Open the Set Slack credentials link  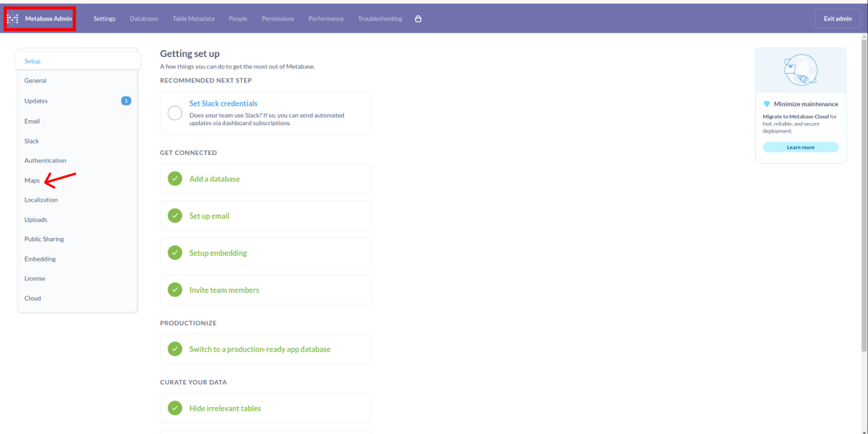(223, 103)
